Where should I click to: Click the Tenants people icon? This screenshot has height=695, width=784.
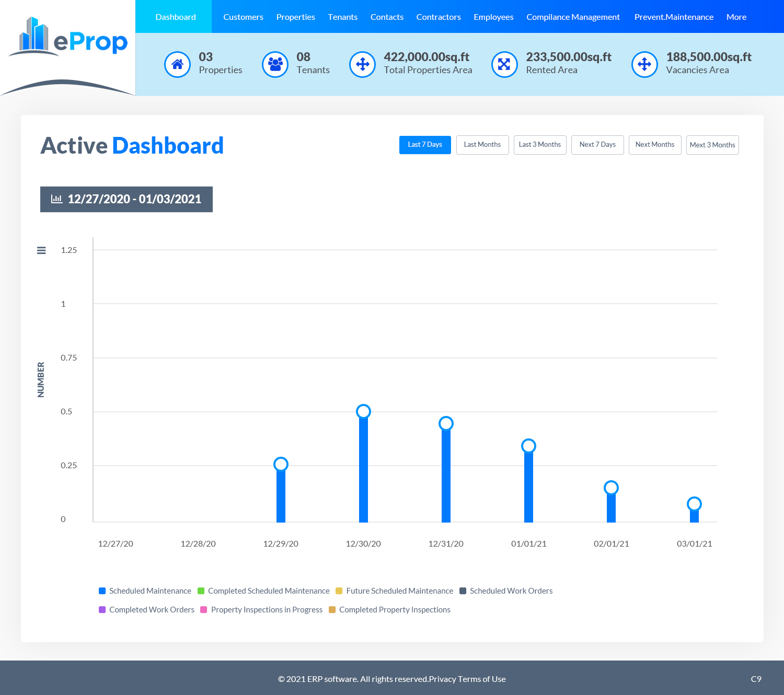[275, 64]
